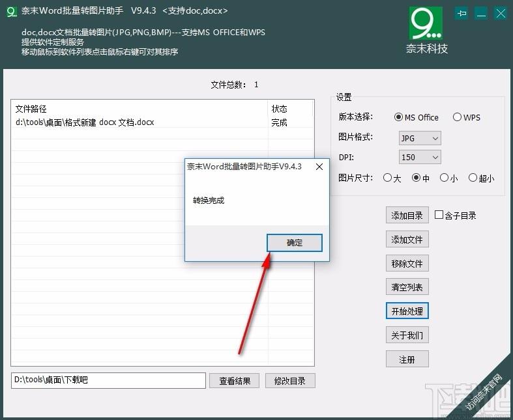Choose image size 小
This screenshot has height=420, width=513.
click(x=449, y=178)
